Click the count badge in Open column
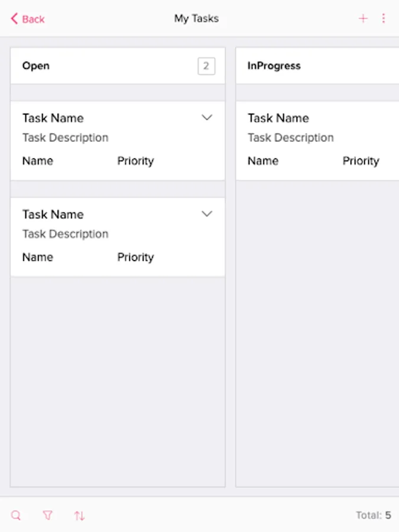Screen dimensions: 399x532 (x=206, y=66)
